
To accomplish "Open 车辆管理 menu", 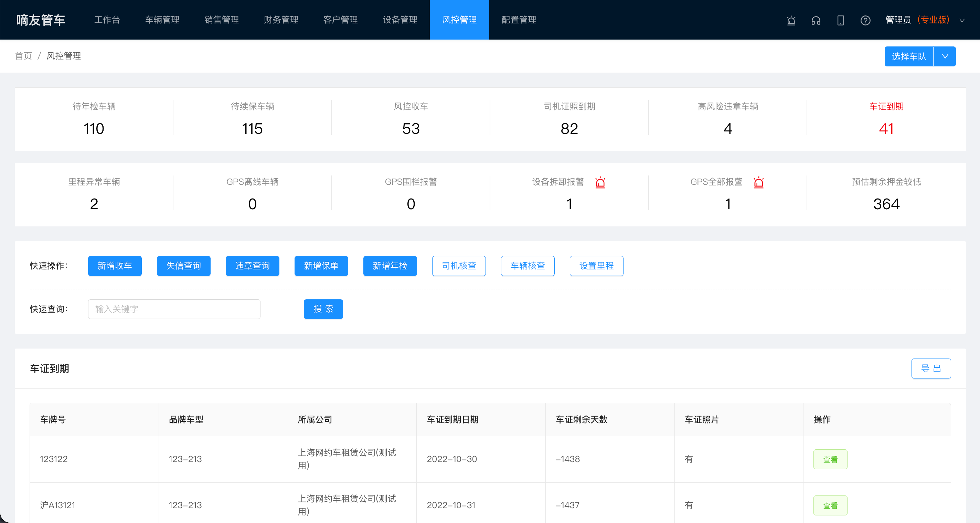I will (162, 20).
